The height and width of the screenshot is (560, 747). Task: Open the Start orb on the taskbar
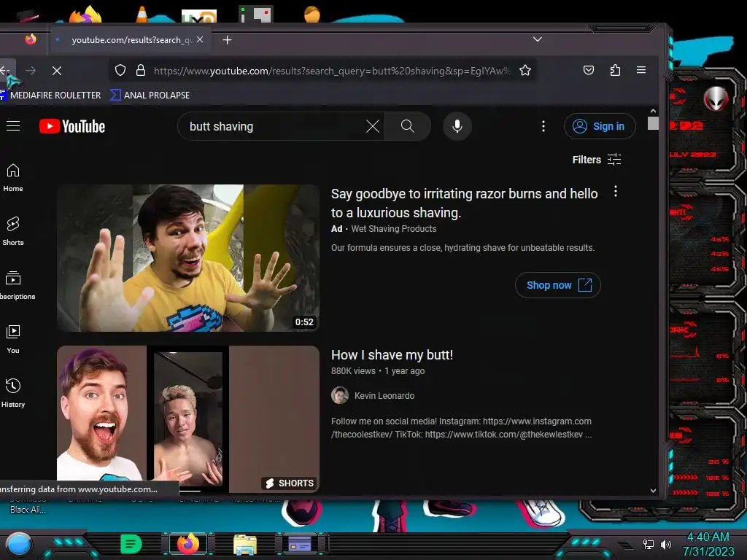tap(18, 545)
